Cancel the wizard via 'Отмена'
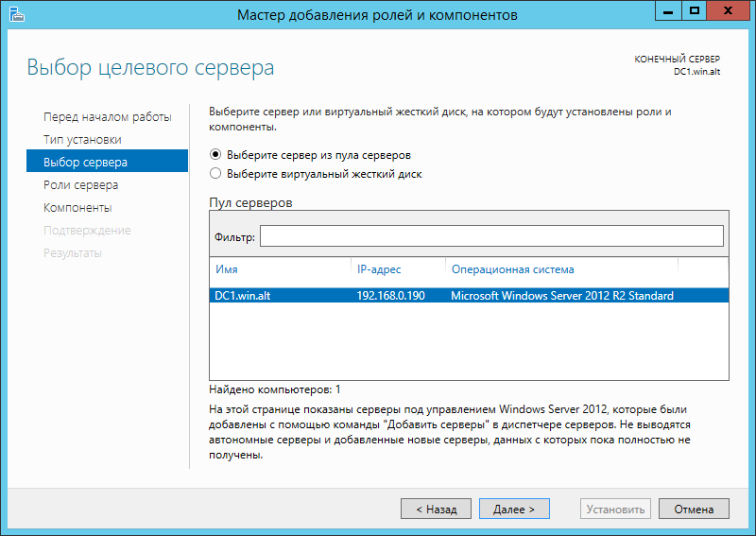 [694, 509]
